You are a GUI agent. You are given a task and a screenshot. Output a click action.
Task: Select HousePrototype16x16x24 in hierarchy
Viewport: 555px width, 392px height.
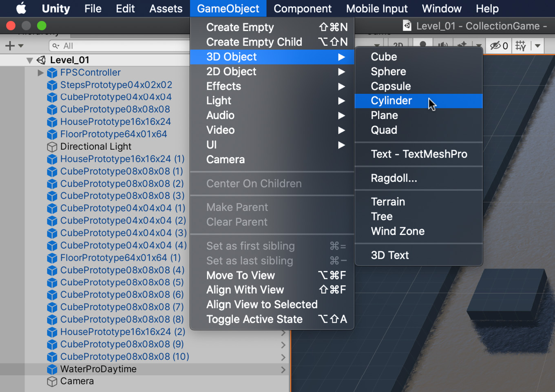click(x=115, y=122)
